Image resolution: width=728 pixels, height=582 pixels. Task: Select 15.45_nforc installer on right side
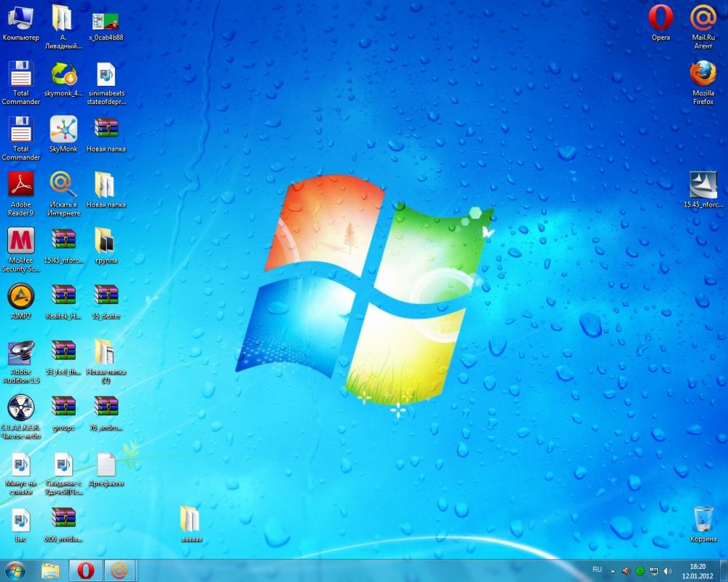(703, 189)
